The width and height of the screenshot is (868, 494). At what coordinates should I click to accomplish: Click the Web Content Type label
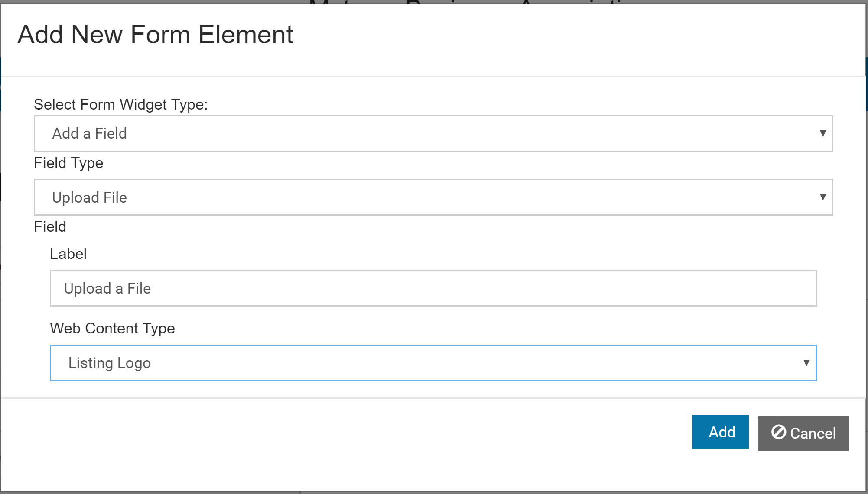(112, 328)
